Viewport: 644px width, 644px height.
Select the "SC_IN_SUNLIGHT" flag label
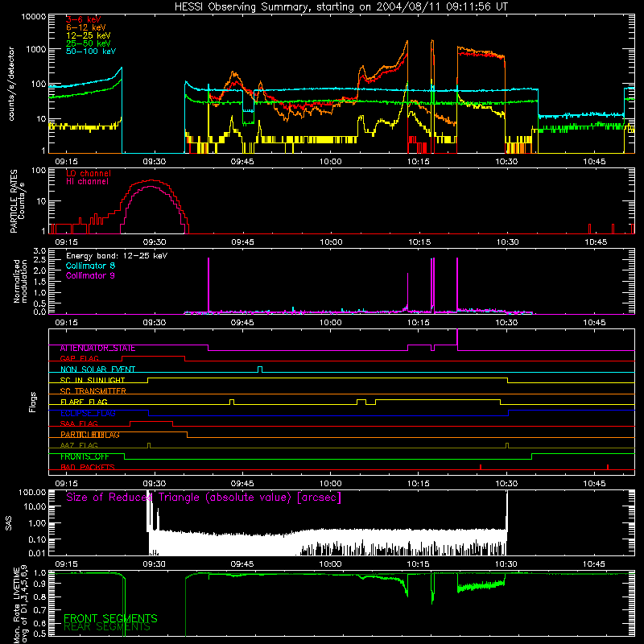[93, 380]
